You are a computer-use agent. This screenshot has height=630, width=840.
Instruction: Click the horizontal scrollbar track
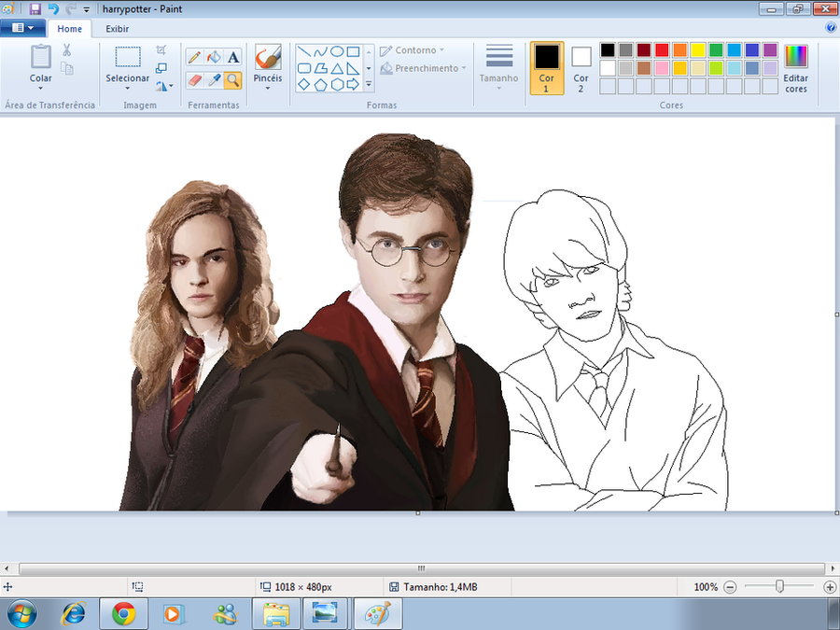pos(422,568)
